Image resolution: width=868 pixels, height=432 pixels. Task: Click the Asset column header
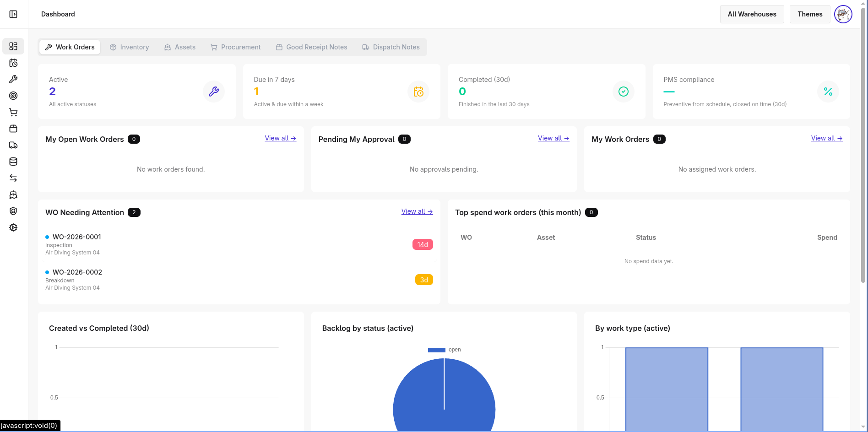click(546, 238)
